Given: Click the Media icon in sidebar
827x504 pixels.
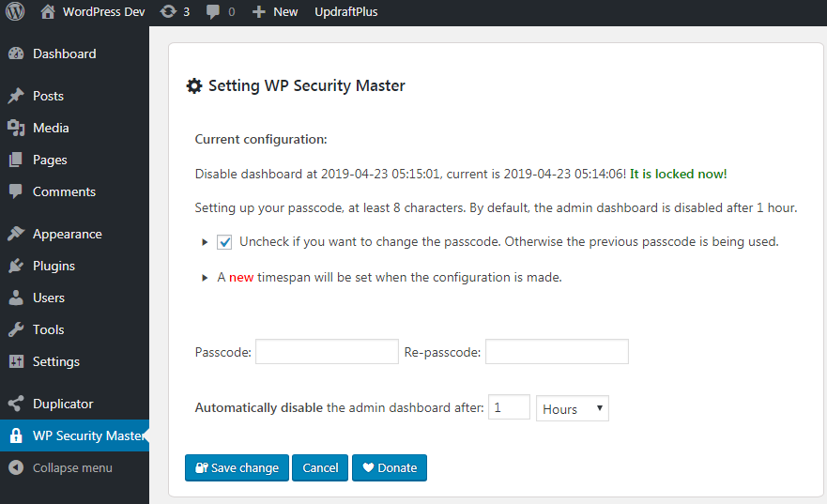Looking at the screenshot, I should coord(16,128).
